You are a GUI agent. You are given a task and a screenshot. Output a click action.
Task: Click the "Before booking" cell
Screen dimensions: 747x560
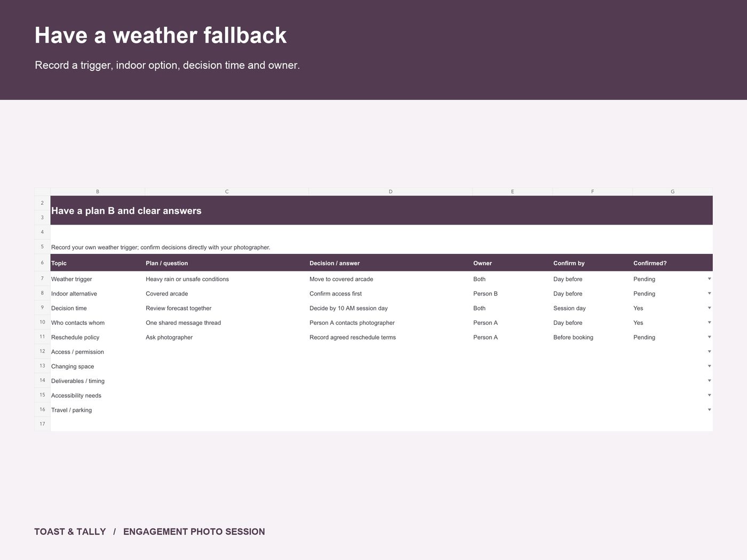tap(592, 337)
